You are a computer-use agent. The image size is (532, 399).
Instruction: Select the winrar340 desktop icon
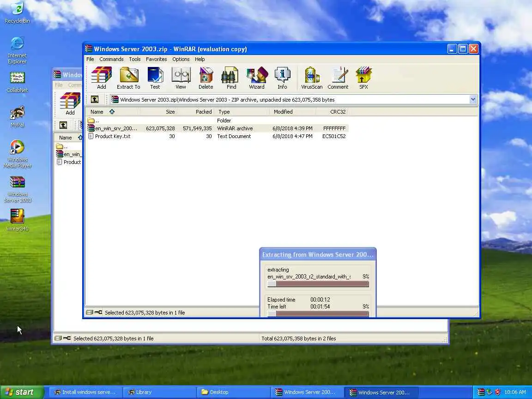click(x=17, y=220)
